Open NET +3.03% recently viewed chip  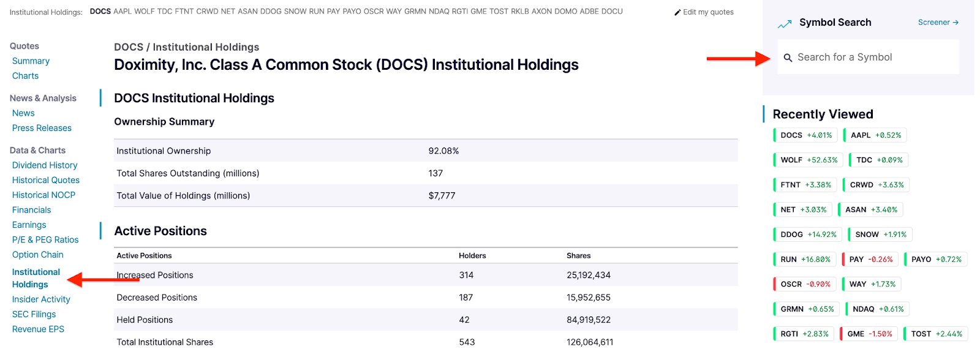(802, 209)
